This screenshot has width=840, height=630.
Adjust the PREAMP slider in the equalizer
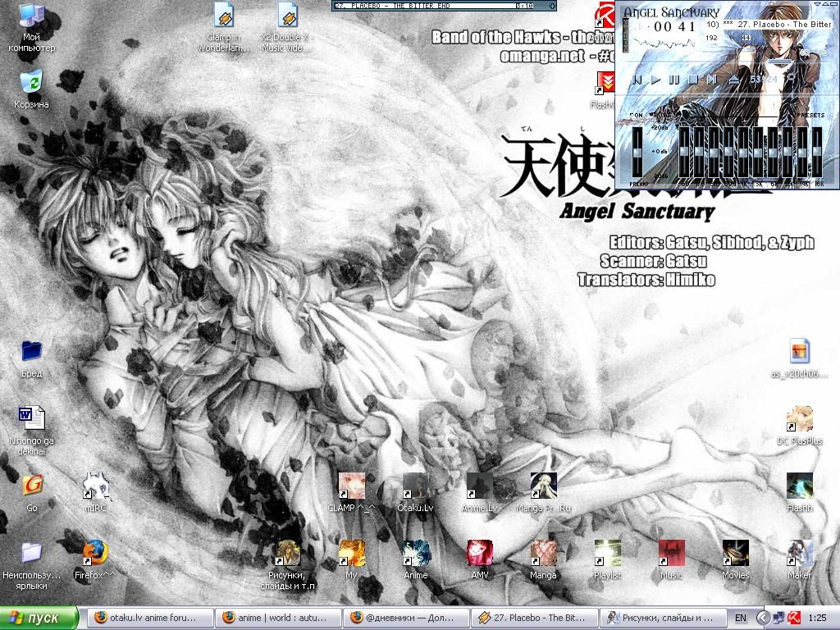coord(637,152)
